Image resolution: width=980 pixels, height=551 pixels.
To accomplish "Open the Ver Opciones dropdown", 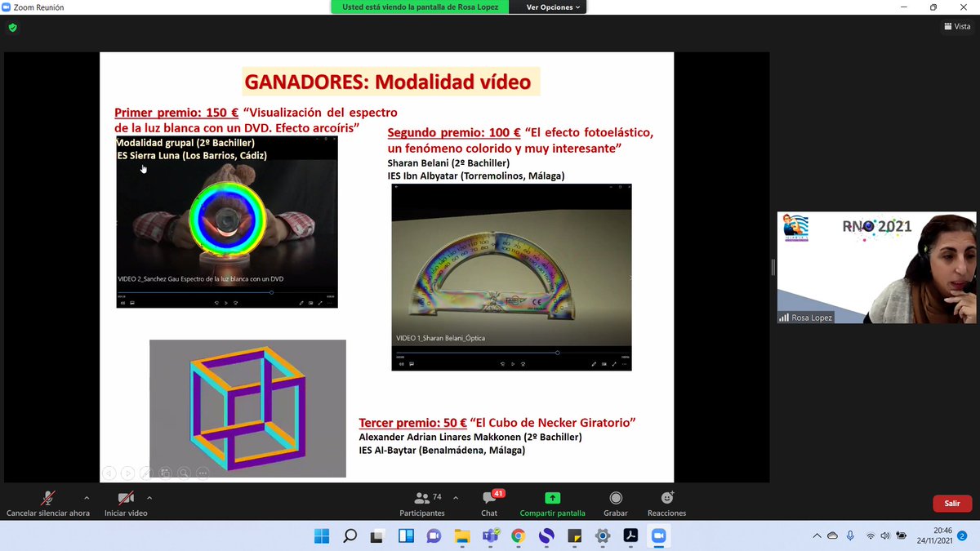I will [x=553, y=7].
